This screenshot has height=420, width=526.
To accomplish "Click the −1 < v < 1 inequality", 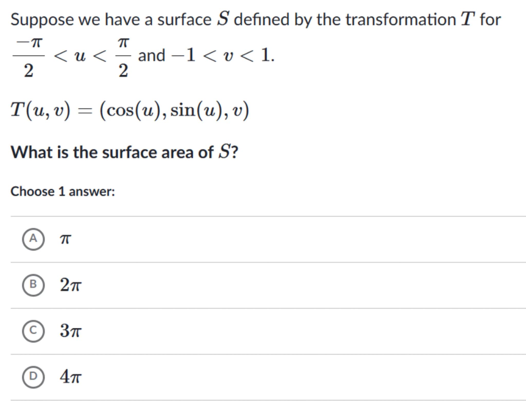I will [222, 55].
